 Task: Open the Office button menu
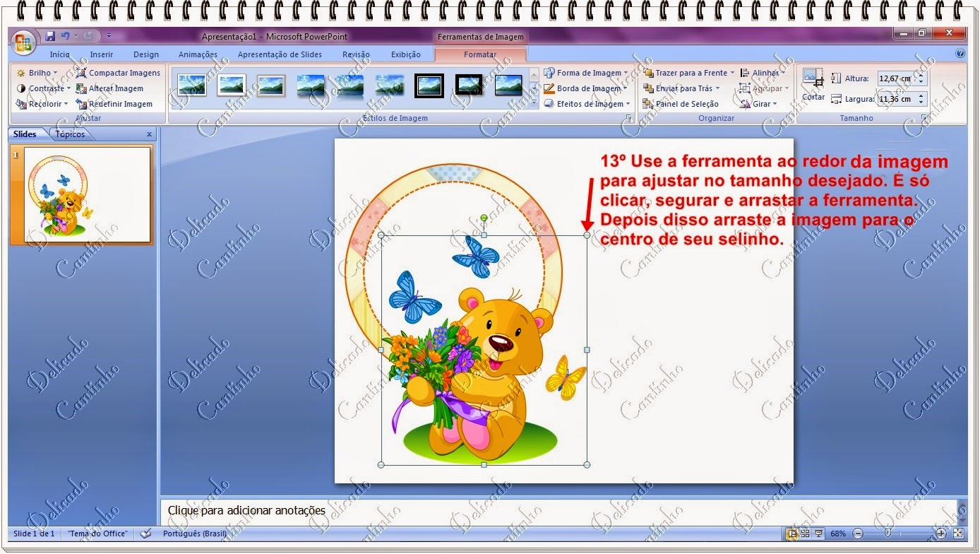(23, 42)
